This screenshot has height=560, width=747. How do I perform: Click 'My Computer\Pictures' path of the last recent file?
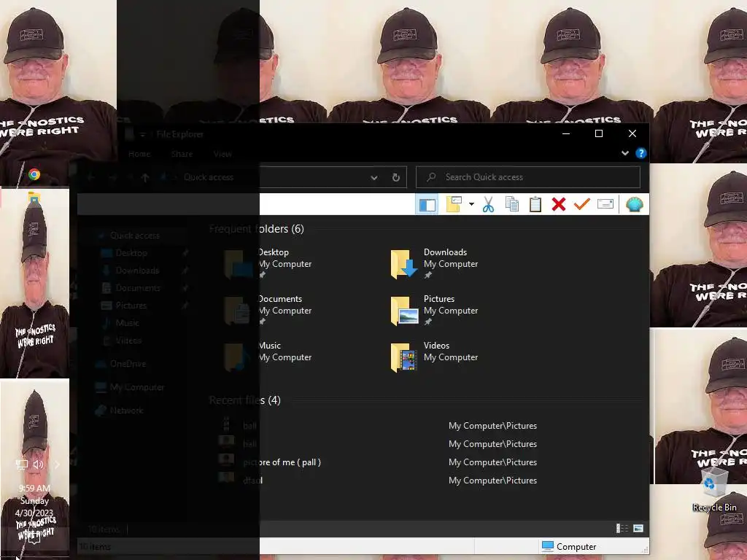492,481
